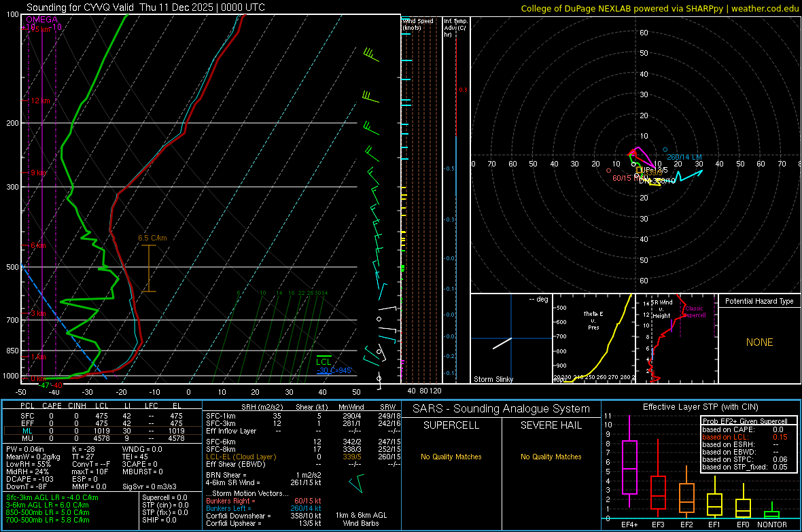Image resolution: width=802 pixels, height=532 pixels.
Task: Click the Classic Supercell label
Action: 695,312
